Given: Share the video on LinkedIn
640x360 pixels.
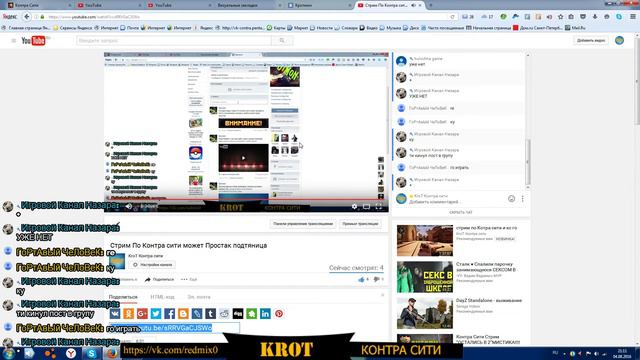Looking at the screenshot, I should pos(265,313).
